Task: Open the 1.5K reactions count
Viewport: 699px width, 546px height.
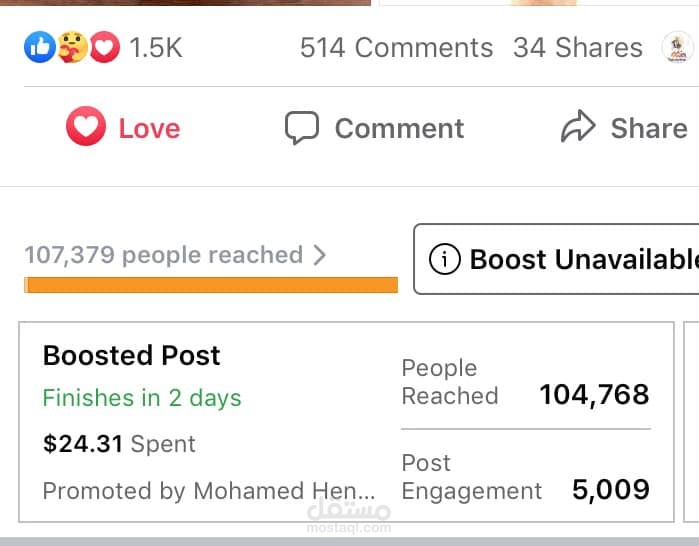Action: (x=156, y=47)
